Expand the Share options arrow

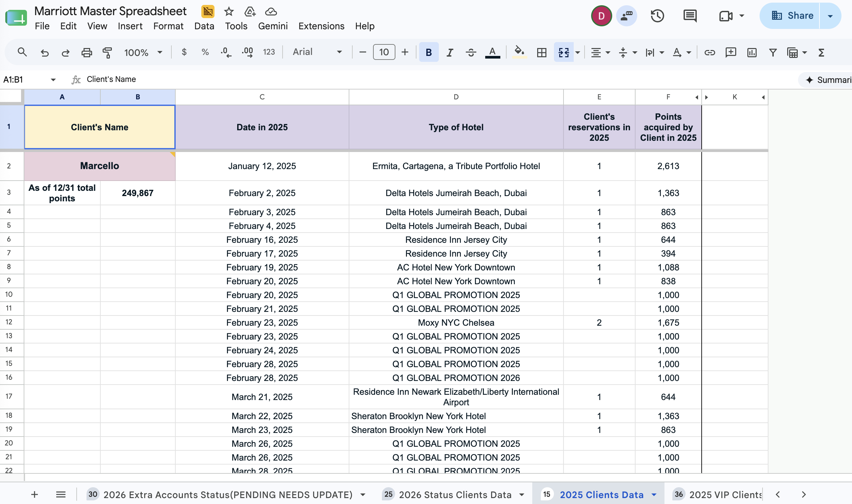coord(830,15)
